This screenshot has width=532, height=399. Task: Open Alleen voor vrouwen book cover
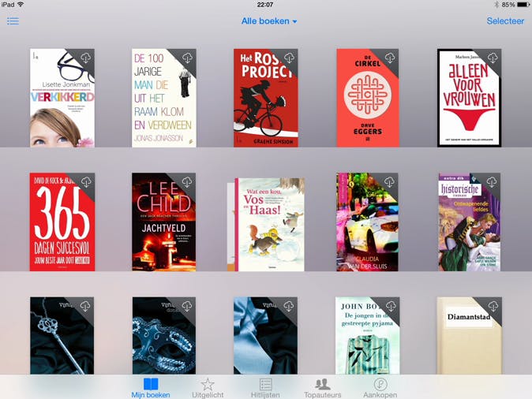click(x=469, y=98)
